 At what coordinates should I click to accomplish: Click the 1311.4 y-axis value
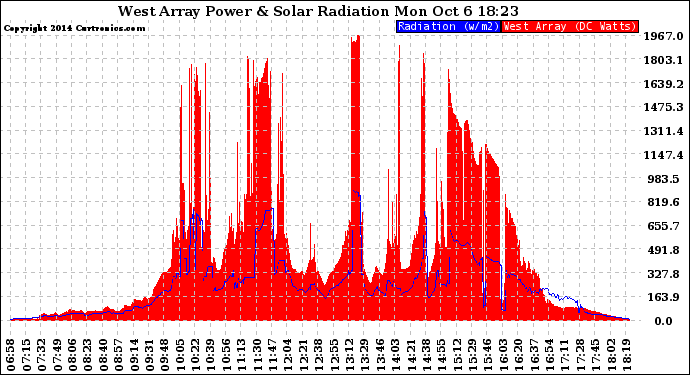pos(664,131)
